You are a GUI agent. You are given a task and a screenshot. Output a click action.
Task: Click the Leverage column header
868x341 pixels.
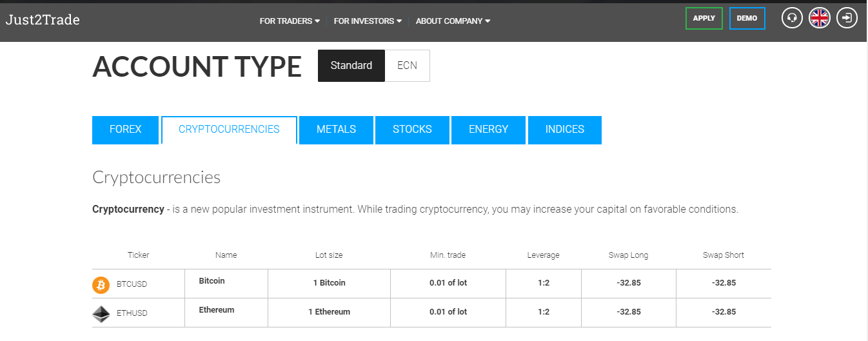pyautogui.click(x=544, y=255)
